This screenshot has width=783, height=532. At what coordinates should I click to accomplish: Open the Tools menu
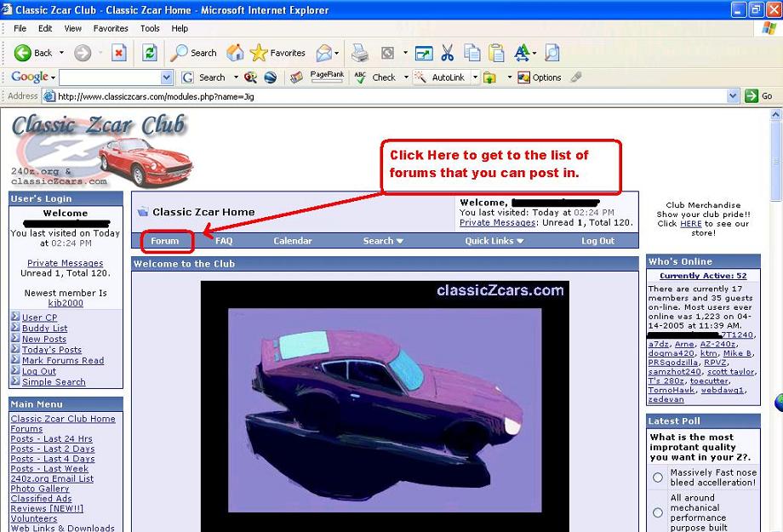pyautogui.click(x=150, y=28)
